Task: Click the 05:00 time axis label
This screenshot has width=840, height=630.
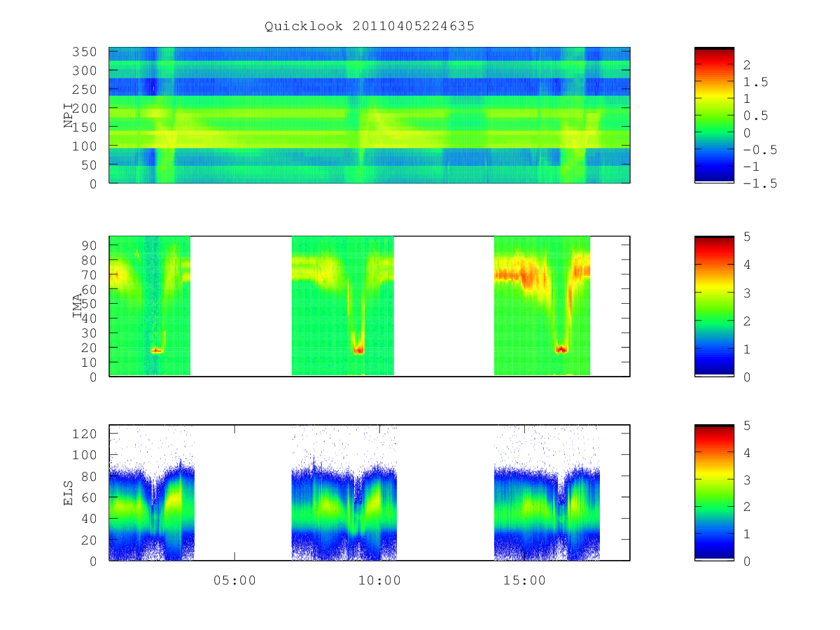Action: coord(234,580)
